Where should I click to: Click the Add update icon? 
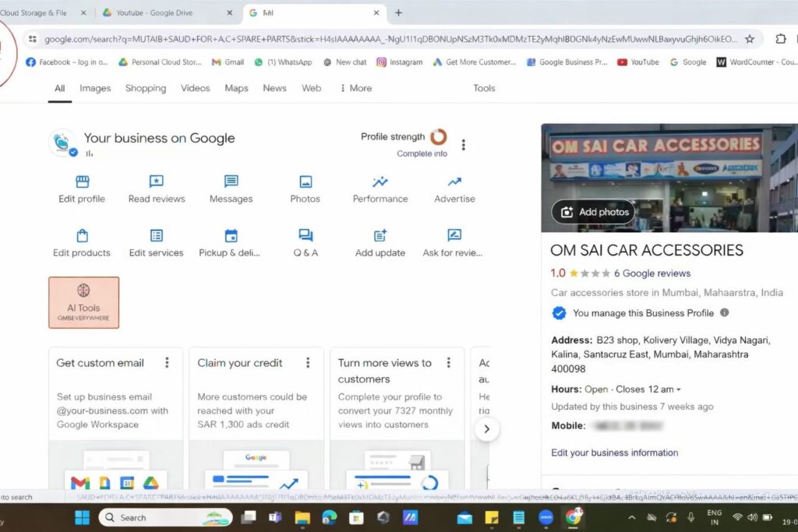pyautogui.click(x=380, y=236)
